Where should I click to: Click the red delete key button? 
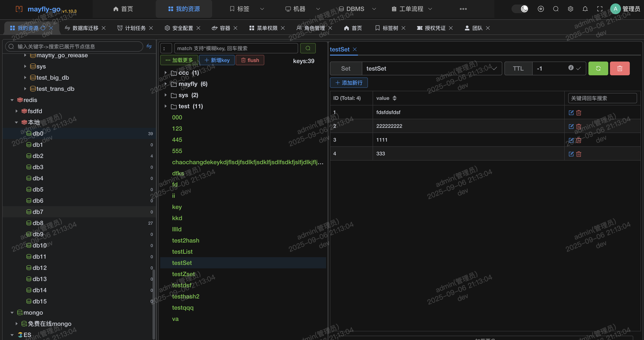(x=620, y=68)
